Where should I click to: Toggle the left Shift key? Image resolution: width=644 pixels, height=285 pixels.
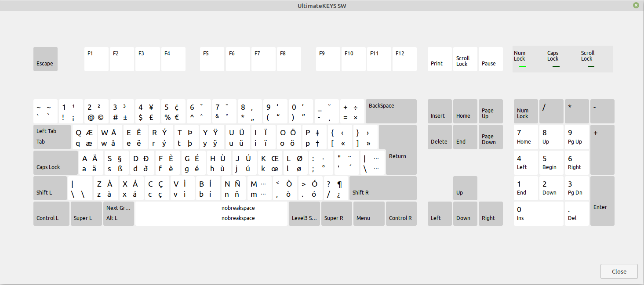point(50,188)
